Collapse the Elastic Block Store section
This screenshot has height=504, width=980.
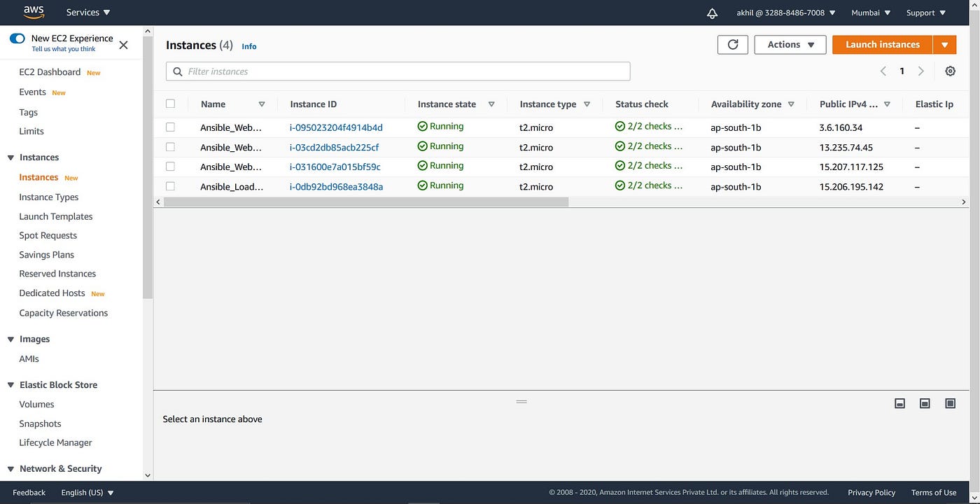(x=10, y=385)
